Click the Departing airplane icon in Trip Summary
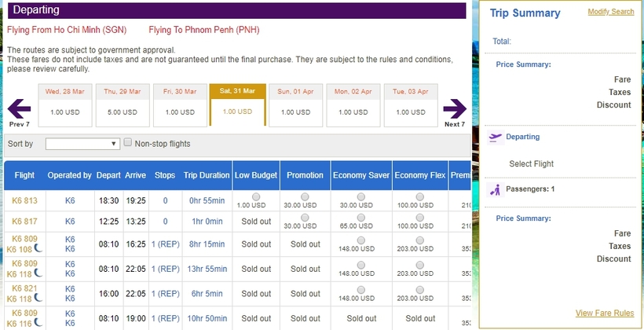Screen dimensions: 644x330 coord(495,137)
